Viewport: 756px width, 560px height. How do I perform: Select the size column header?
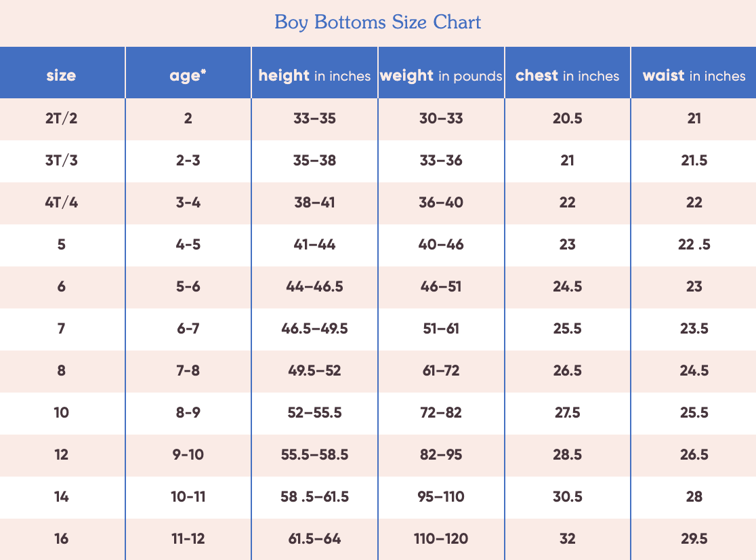[61, 75]
